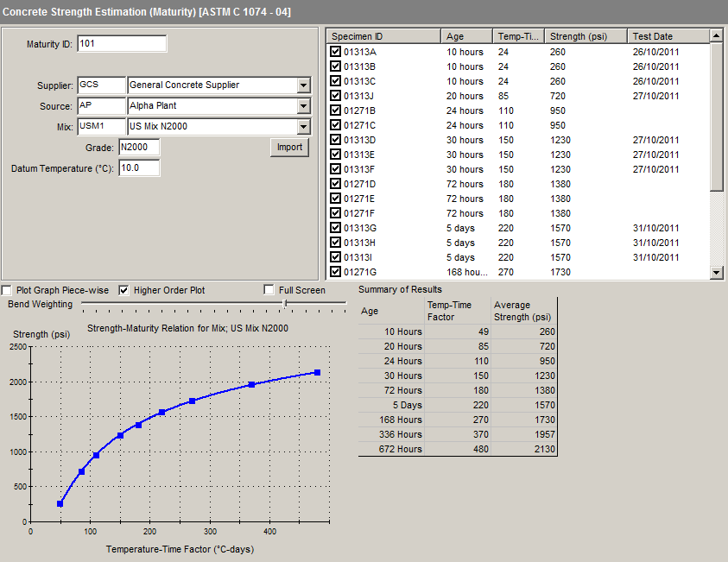
Task: Uncheck specimen 01313G in the list
Action: coord(335,228)
